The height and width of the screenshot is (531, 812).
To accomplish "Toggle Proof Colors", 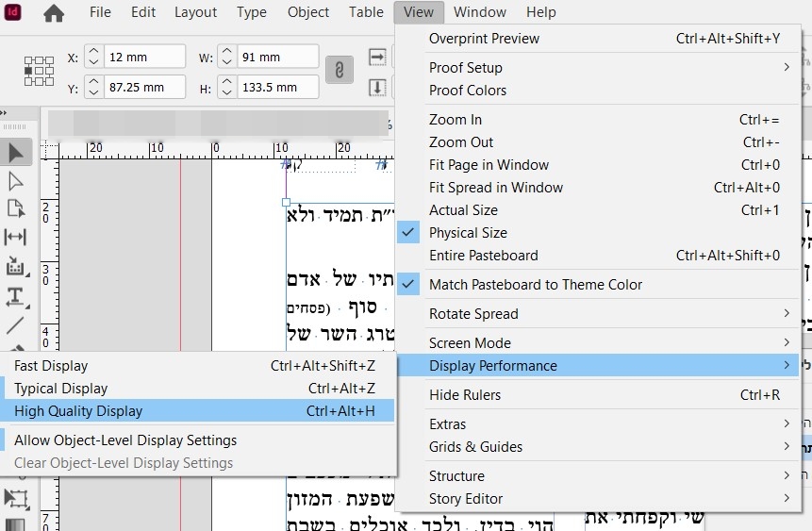I will pos(598,91).
